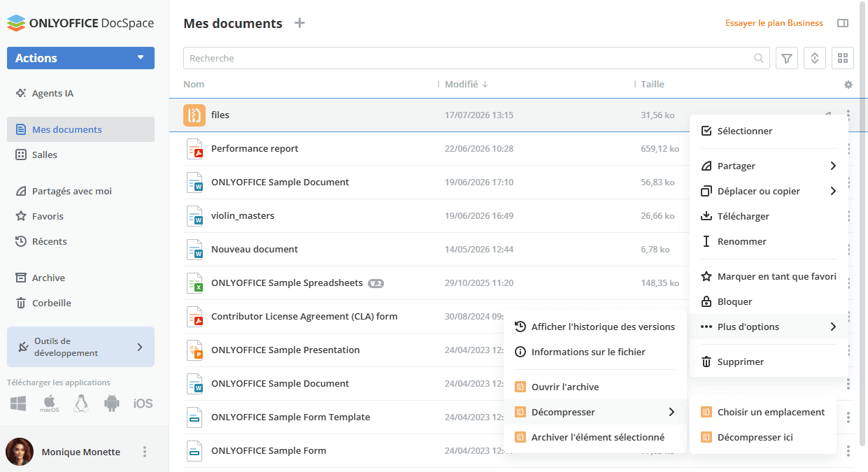The image size is (868, 472).
Task: Click the files archive icon
Action: 194,115
